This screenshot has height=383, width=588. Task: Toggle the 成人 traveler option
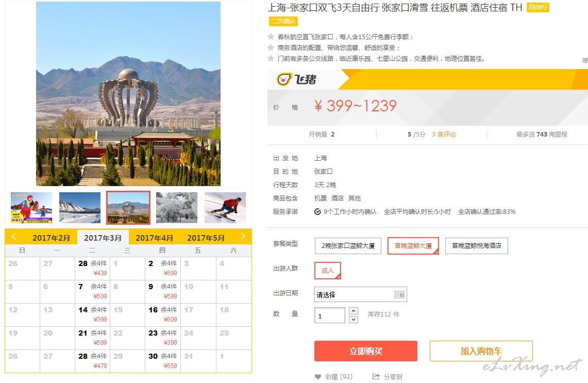click(327, 271)
